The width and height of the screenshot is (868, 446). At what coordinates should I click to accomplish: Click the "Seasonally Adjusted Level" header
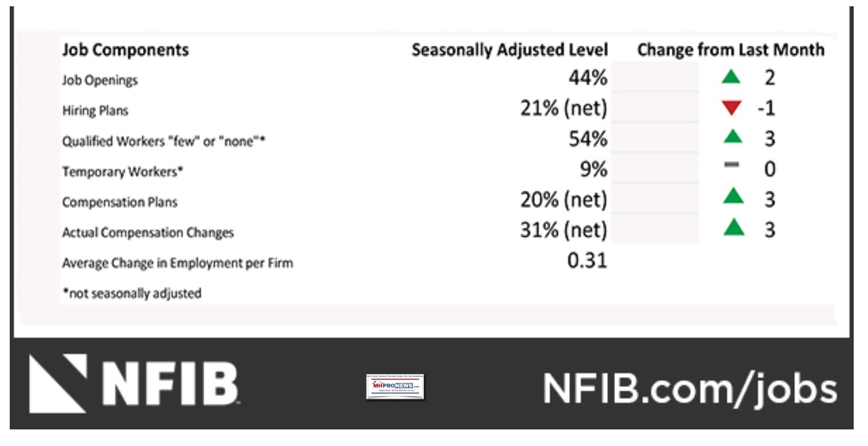[x=509, y=50]
